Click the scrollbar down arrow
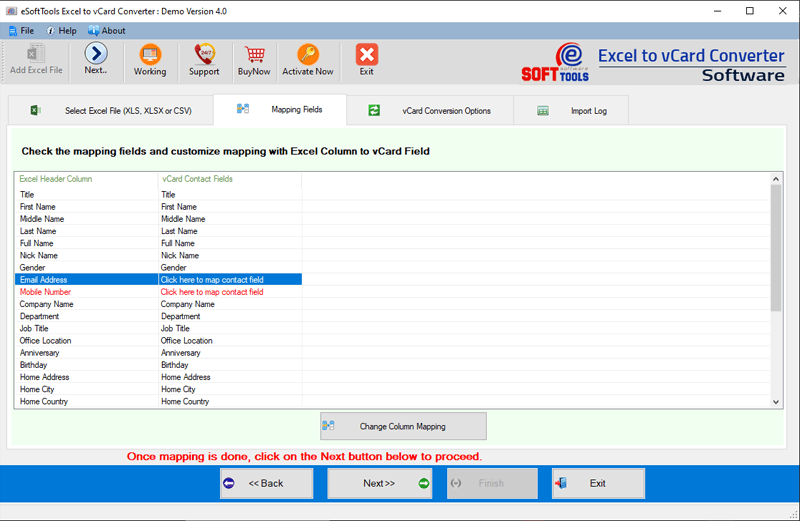Image resolution: width=800 pixels, height=521 pixels. 776,402
